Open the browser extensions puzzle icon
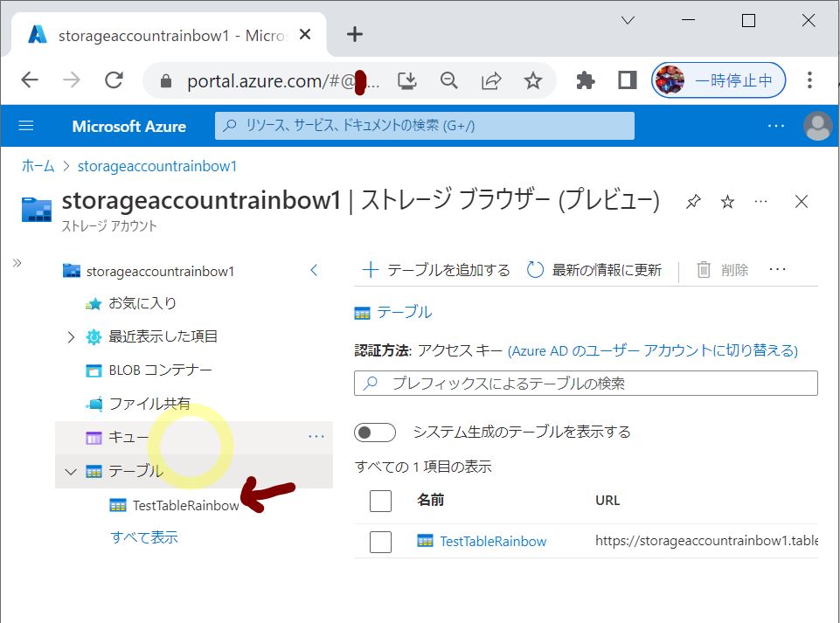The width and height of the screenshot is (840, 623). (x=585, y=81)
